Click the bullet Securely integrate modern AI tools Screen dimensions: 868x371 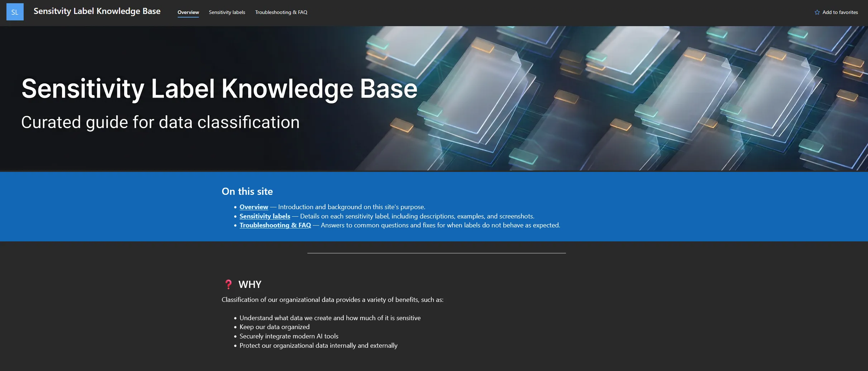click(x=289, y=336)
